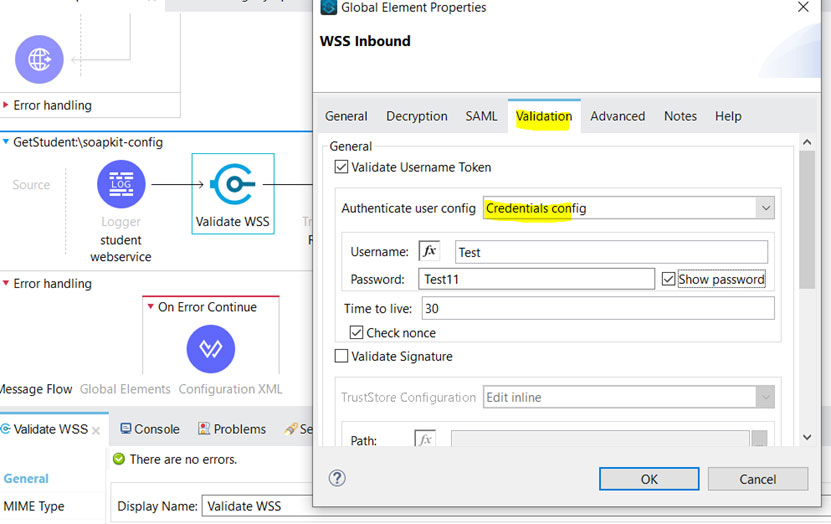Click the Time to live field
This screenshot has width=831, height=524.
(598, 308)
